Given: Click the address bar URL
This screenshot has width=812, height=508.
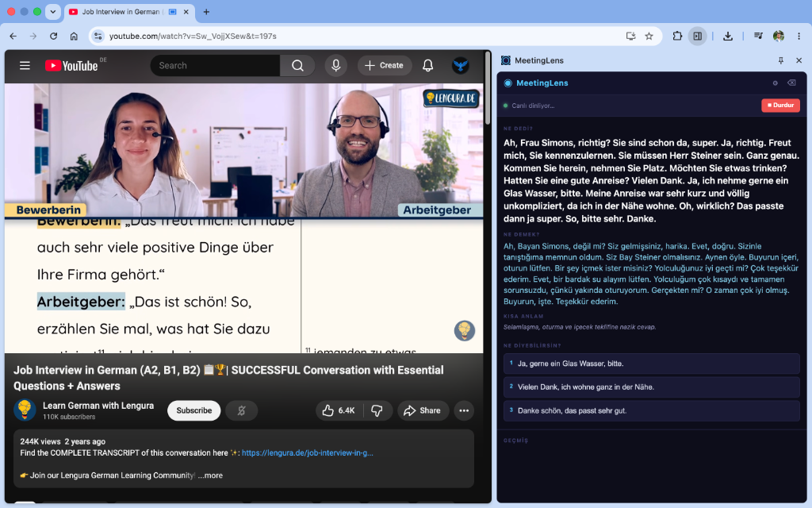Looking at the screenshot, I should (193, 37).
